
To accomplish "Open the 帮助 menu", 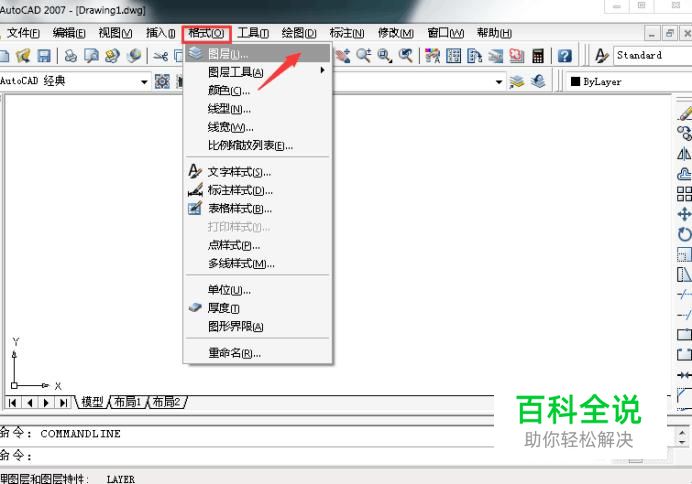I will 494,33.
